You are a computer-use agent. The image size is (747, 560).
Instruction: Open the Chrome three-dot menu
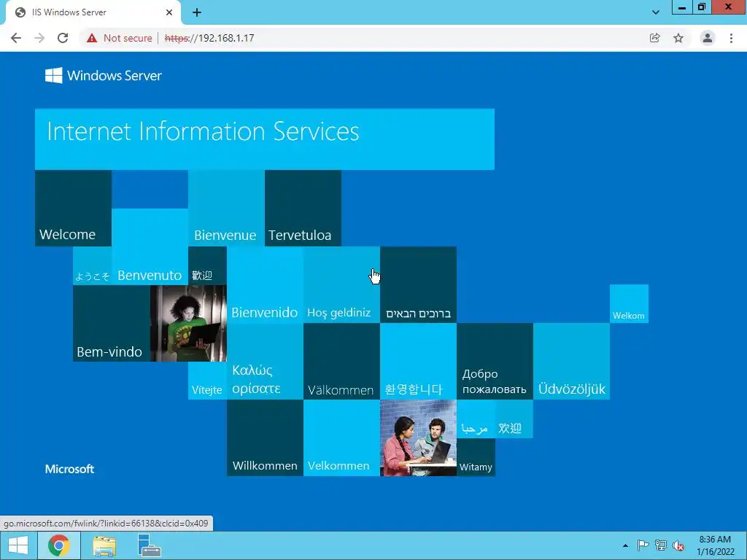(x=731, y=38)
